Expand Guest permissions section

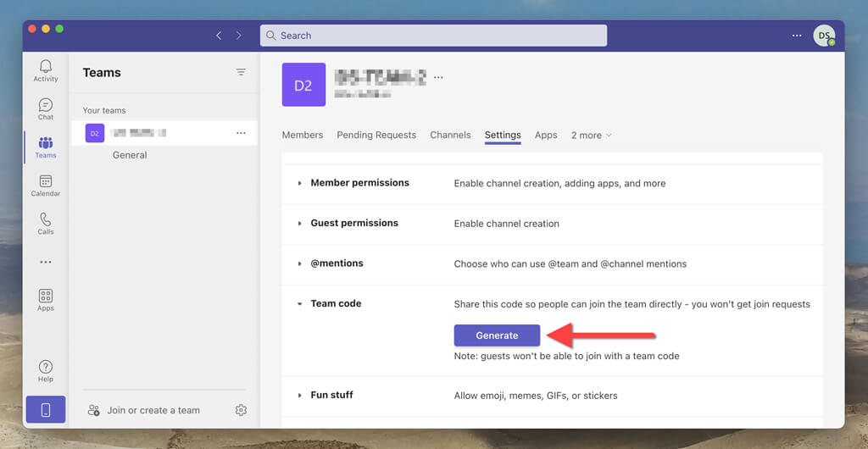click(x=299, y=224)
